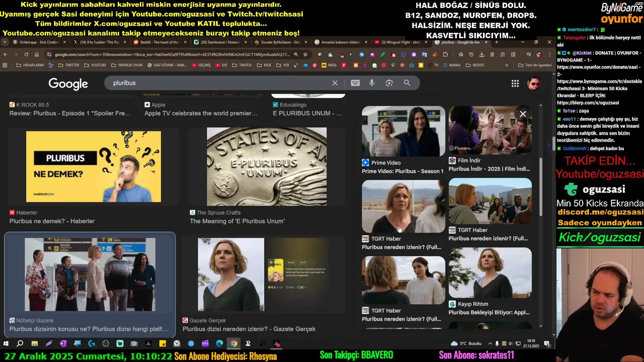The width and height of the screenshot is (644, 362).
Task: Open Windows notification center
Action: click(x=547, y=344)
